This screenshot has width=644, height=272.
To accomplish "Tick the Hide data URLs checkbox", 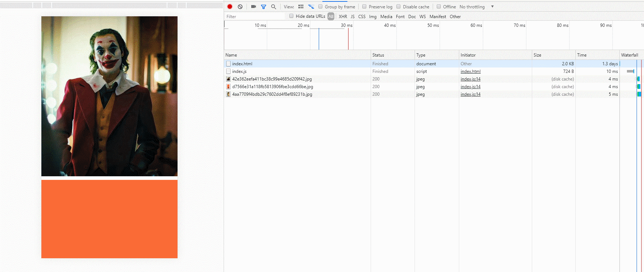I will (x=291, y=16).
